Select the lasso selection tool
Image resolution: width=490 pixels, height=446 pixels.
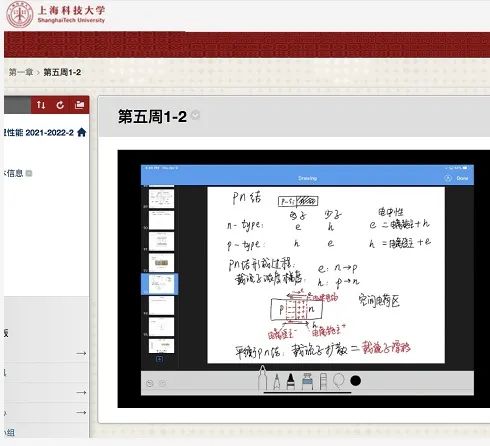[339, 381]
